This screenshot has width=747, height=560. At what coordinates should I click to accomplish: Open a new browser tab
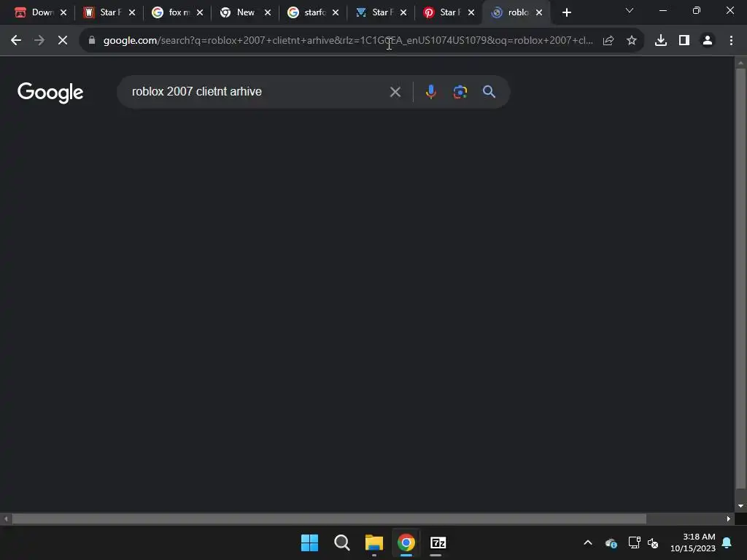click(x=566, y=13)
